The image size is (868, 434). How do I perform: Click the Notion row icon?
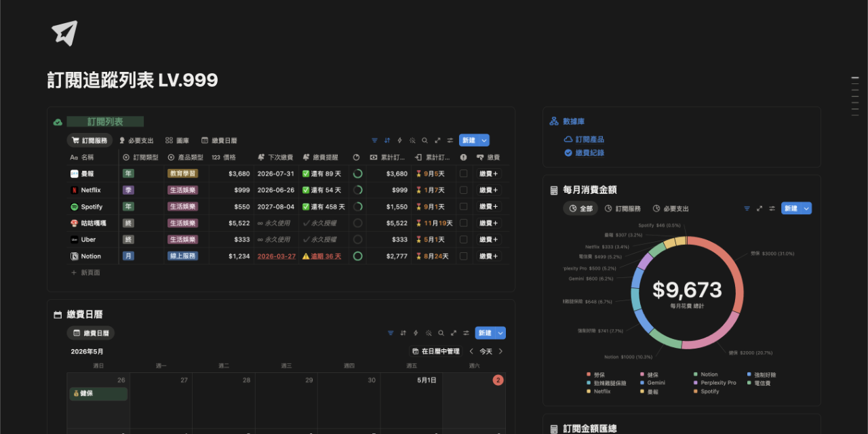tap(75, 256)
